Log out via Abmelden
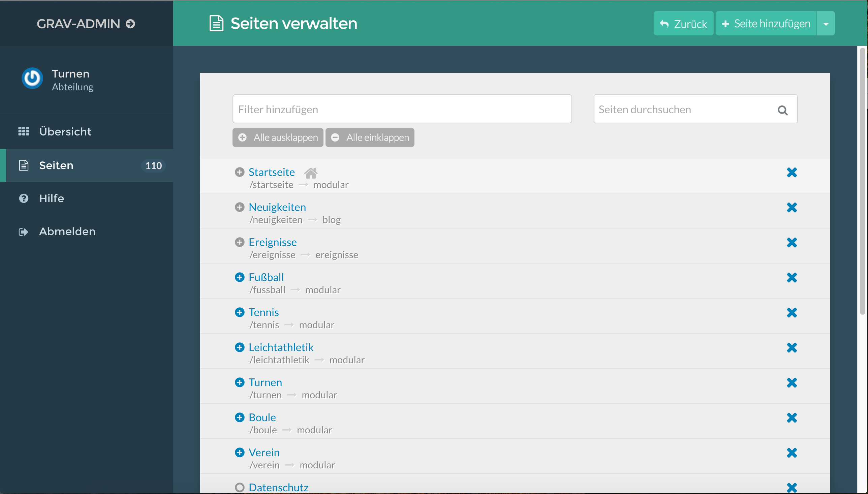Viewport: 868px width, 494px height. (x=67, y=231)
